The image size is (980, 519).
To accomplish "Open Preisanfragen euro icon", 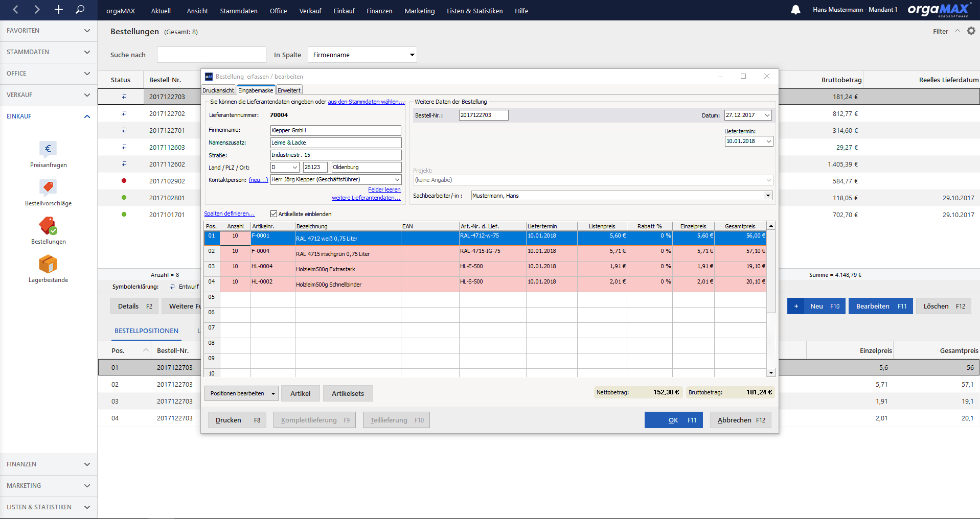I will click(48, 149).
